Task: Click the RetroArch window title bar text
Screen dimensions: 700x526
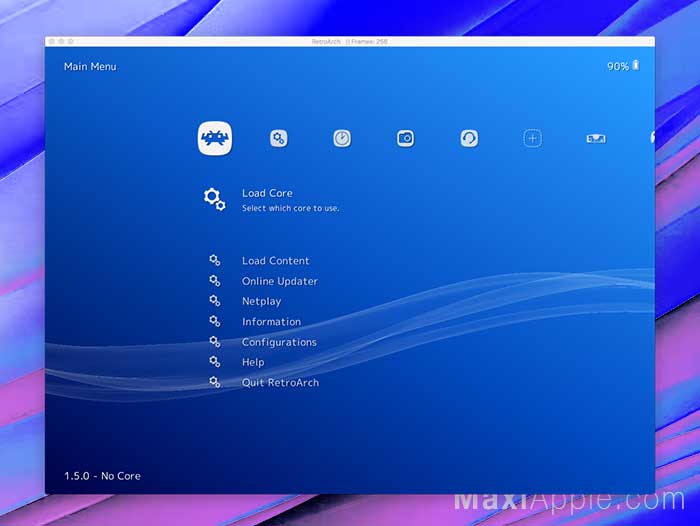Action: coord(350,42)
